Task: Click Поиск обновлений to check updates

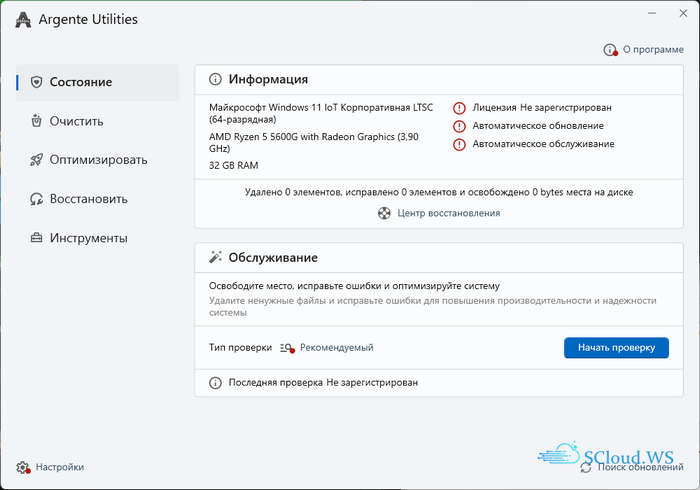Action: (x=640, y=467)
